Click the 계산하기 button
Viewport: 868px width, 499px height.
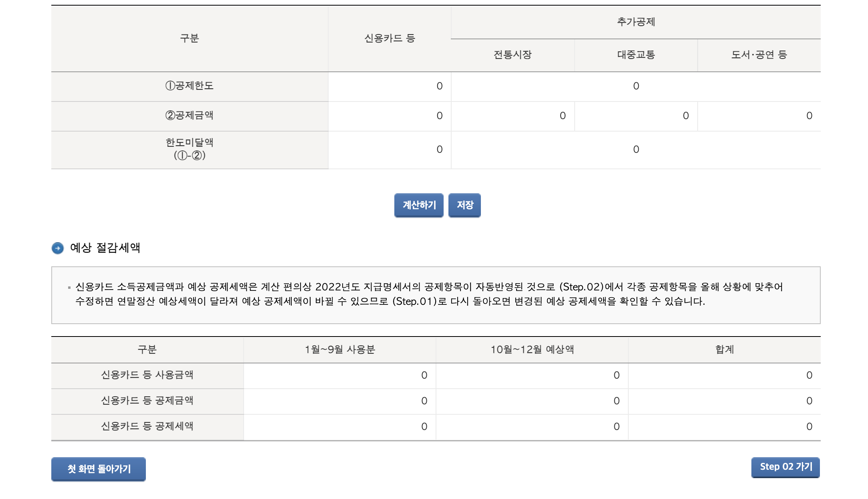click(419, 205)
